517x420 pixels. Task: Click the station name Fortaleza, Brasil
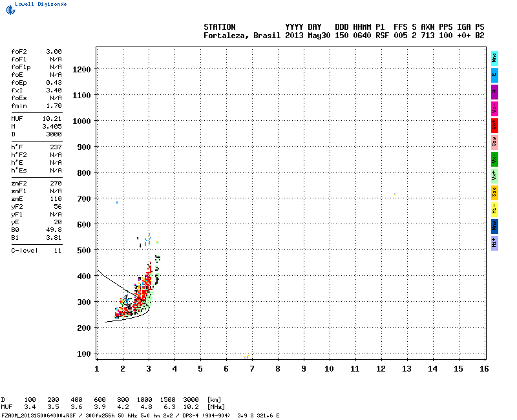(x=242, y=36)
